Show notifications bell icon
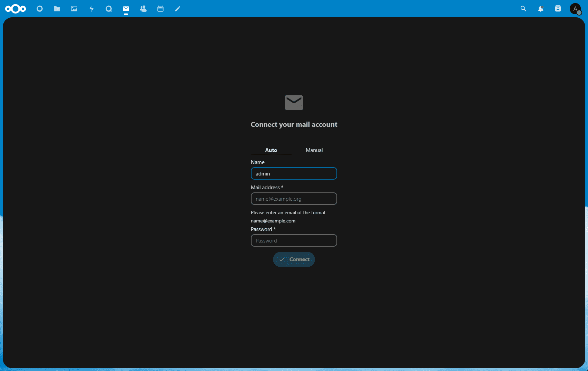The width and height of the screenshot is (588, 371). tap(541, 9)
